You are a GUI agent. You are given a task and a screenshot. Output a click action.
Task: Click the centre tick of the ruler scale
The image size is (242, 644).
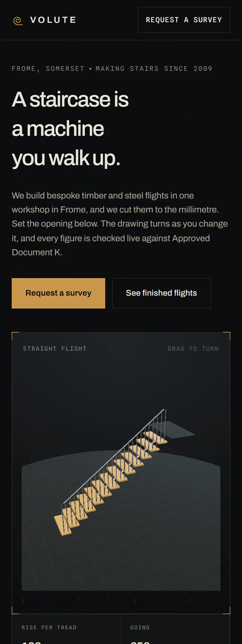click(x=135, y=601)
